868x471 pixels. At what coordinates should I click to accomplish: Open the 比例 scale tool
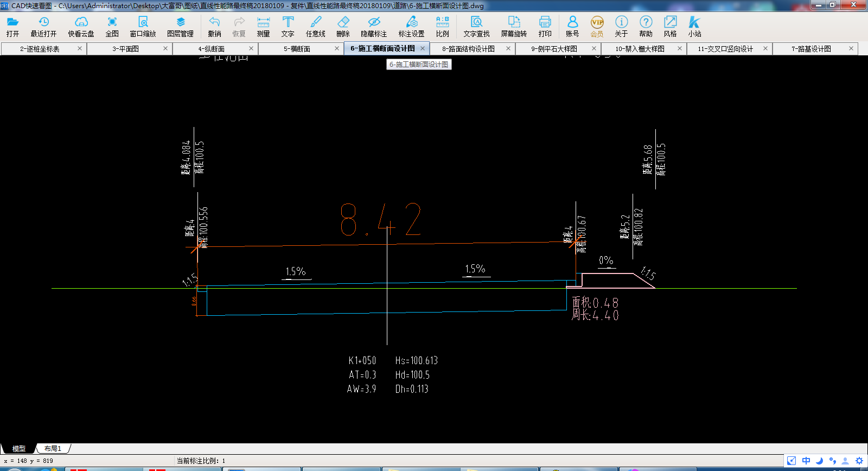click(x=442, y=27)
